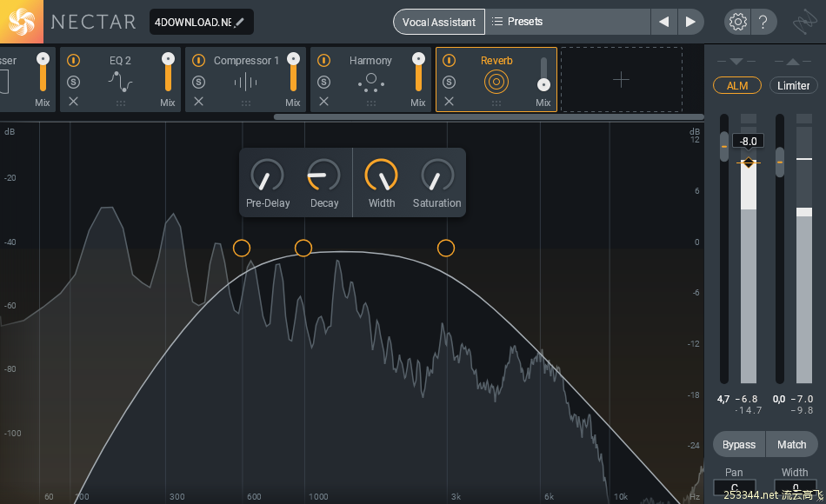Image resolution: width=826 pixels, height=504 pixels.
Task: Remove the Reverb module
Action: tap(449, 101)
